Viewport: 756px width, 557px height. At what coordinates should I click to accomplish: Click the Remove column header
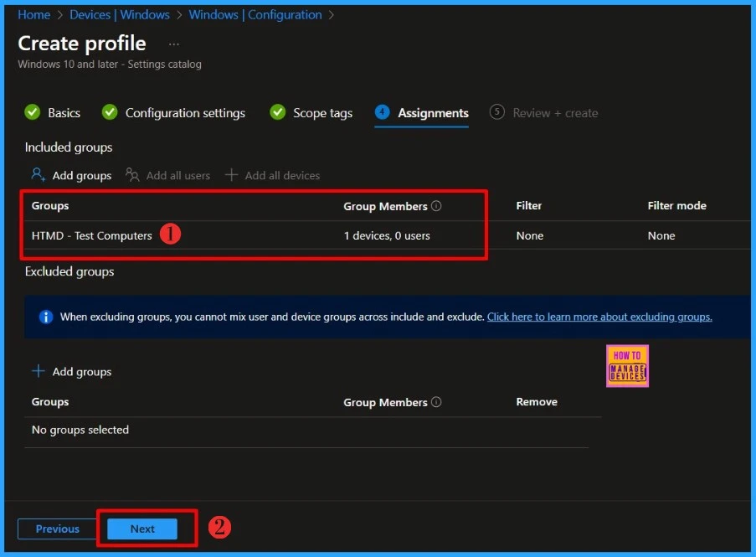coord(537,402)
